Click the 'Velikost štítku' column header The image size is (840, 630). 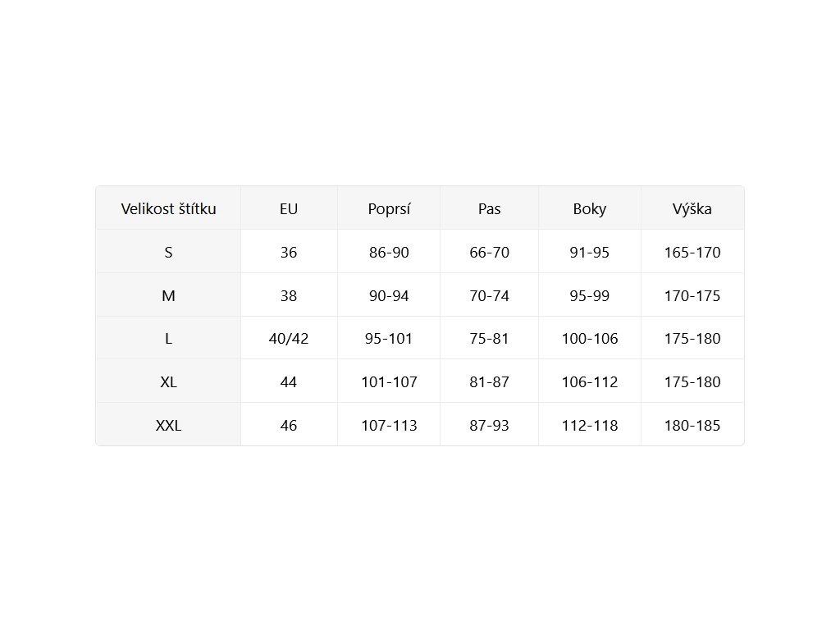click(168, 208)
